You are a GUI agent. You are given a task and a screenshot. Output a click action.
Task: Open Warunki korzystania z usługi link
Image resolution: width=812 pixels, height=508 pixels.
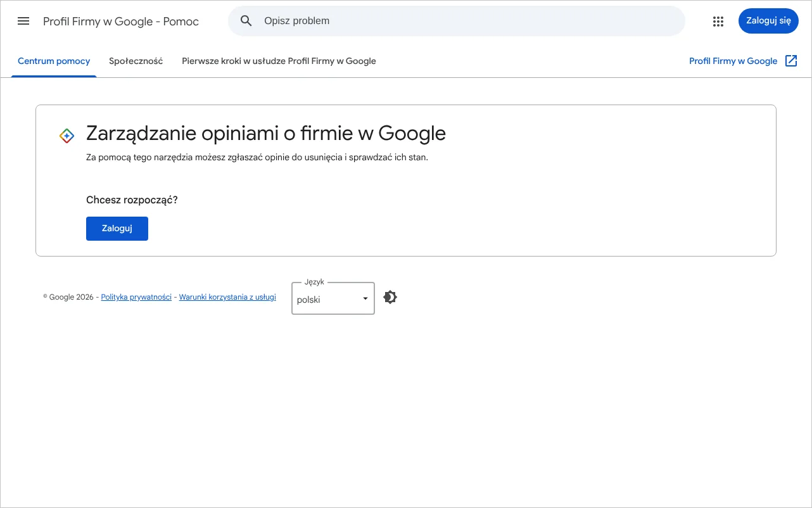227,297
